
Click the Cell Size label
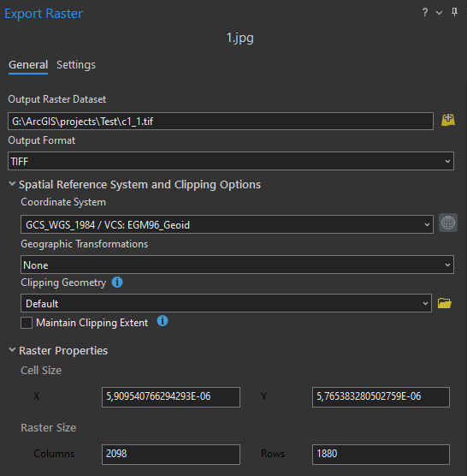pyautogui.click(x=41, y=371)
